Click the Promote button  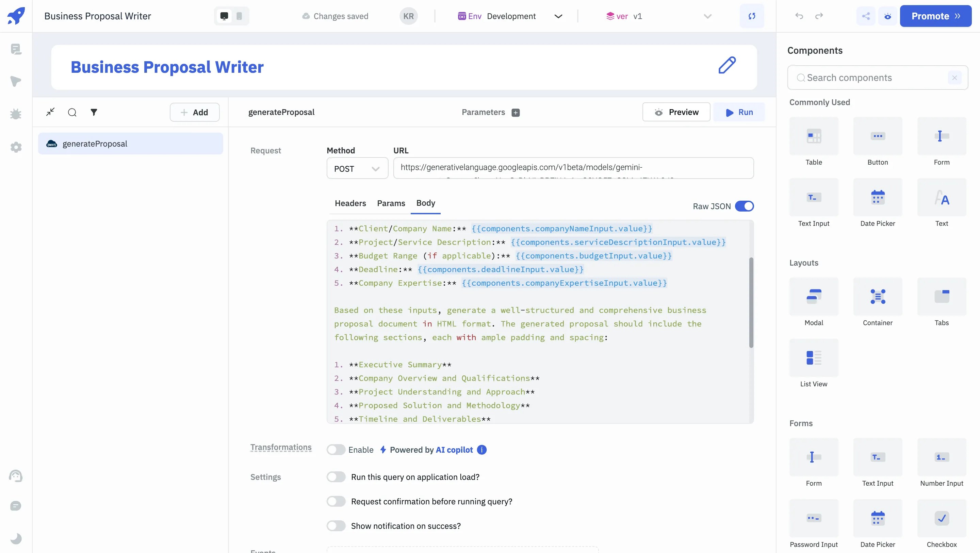click(x=935, y=16)
